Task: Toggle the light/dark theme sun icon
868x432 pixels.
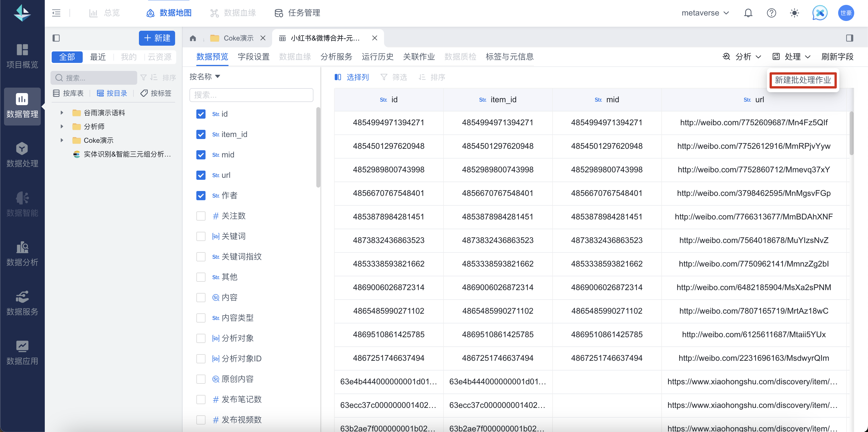Action: pos(794,13)
